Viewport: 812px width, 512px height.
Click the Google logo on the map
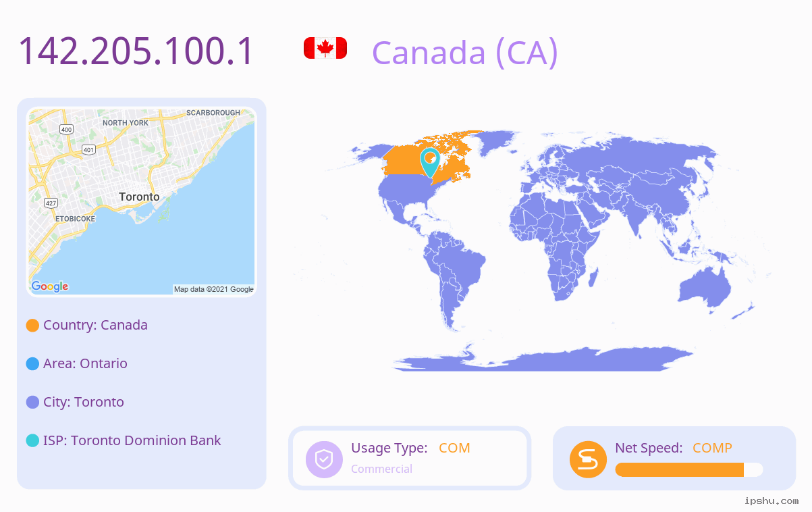tap(50, 286)
